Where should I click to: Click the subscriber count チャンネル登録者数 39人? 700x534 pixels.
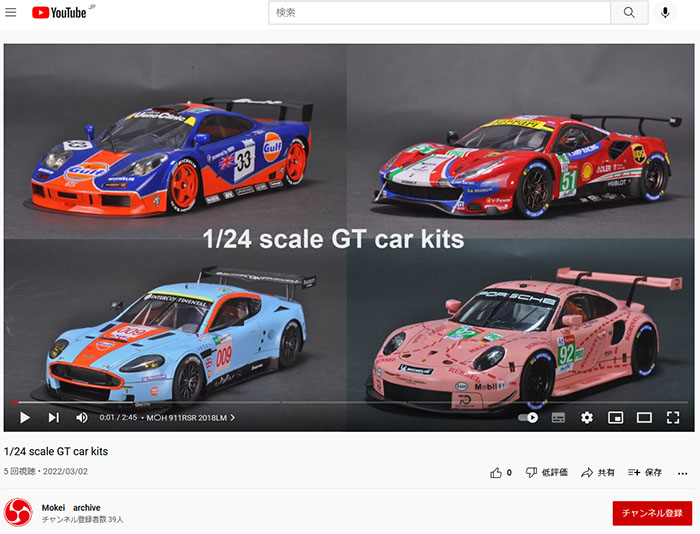point(82,520)
